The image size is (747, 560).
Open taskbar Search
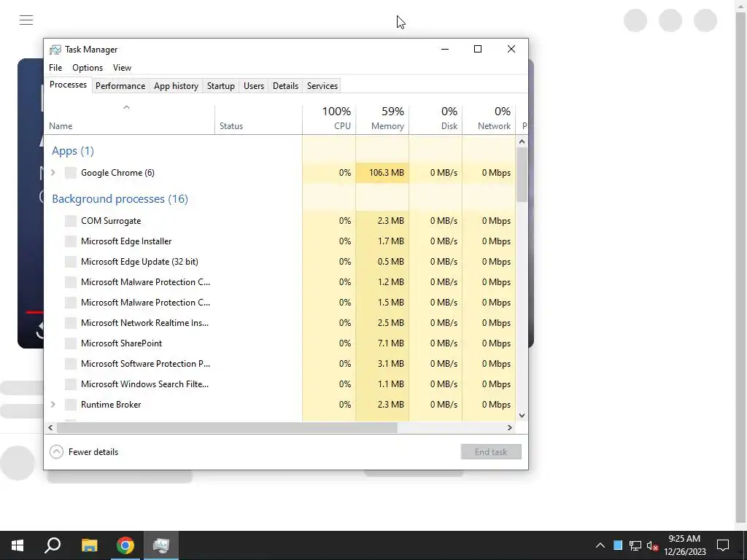click(53, 545)
